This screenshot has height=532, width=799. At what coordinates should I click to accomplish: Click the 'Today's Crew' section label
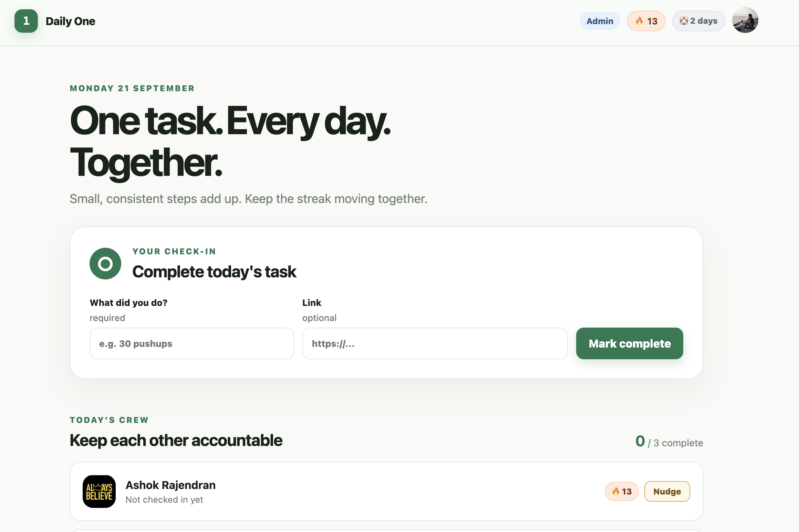pos(109,420)
